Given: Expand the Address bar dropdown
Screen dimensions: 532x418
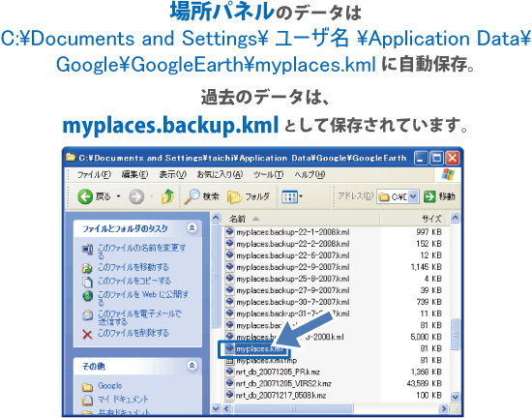Looking at the screenshot, I should click(413, 196).
